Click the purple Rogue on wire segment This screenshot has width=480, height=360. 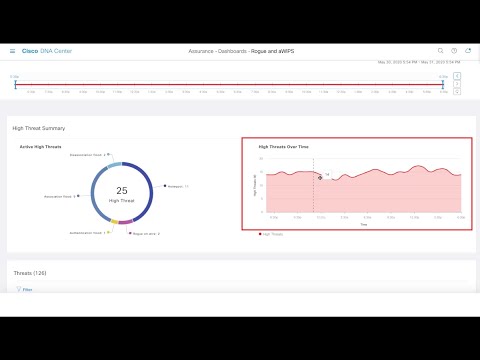tap(126, 222)
